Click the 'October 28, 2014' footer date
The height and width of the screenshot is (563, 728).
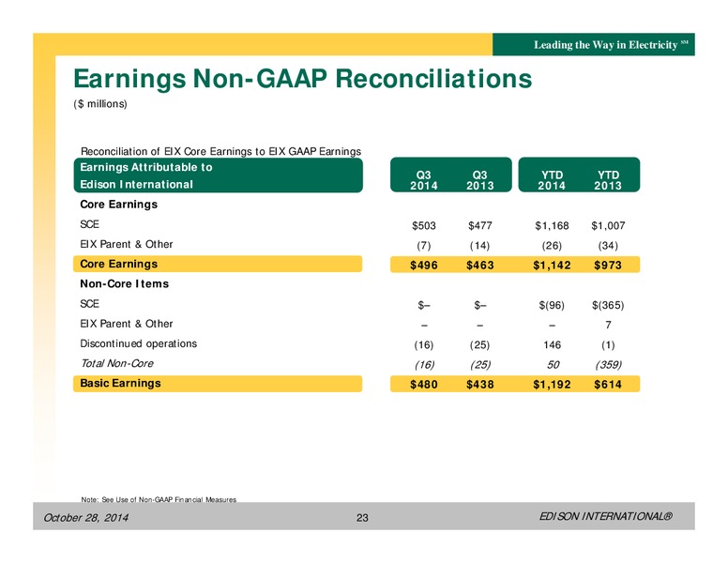pyautogui.click(x=86, y=517)
